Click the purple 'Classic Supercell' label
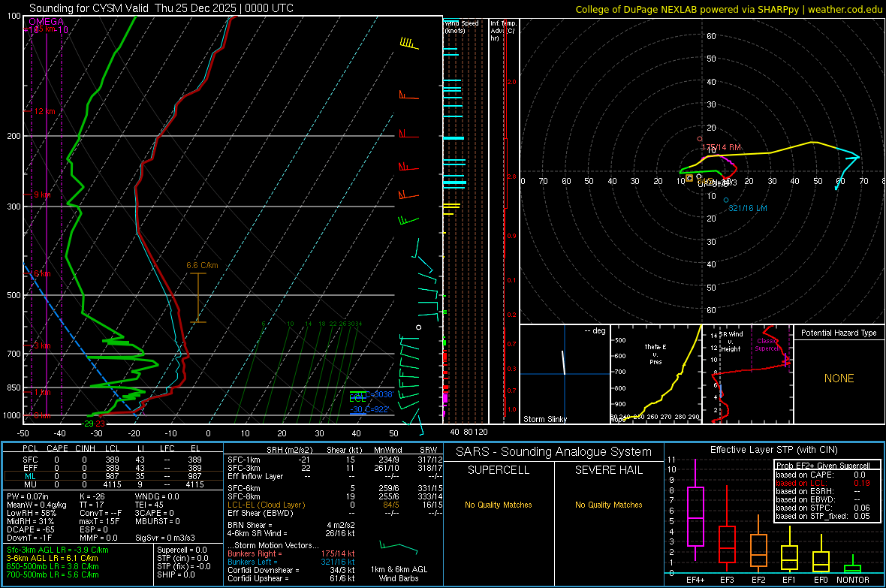 tap(767, 345)
